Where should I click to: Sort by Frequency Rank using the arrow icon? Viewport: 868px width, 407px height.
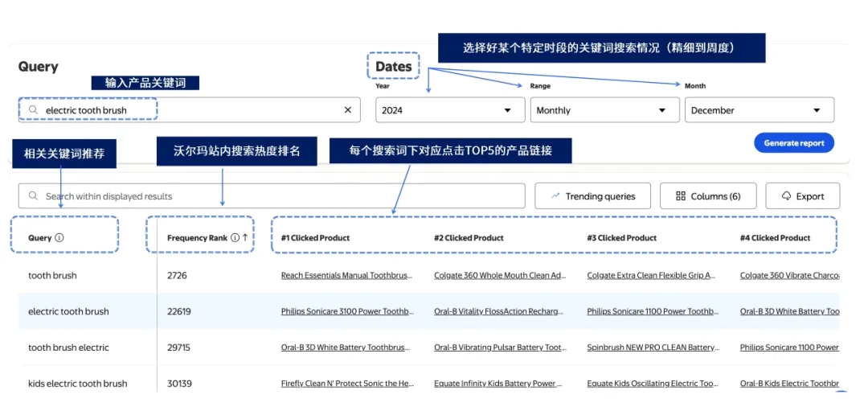point(244,237)
